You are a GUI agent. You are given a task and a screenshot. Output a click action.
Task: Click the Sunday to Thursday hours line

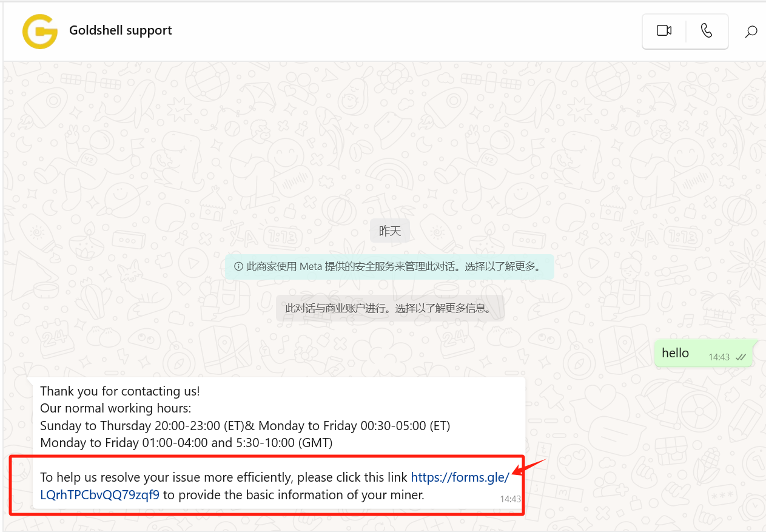pyautogui.click(x=245, y=425)
